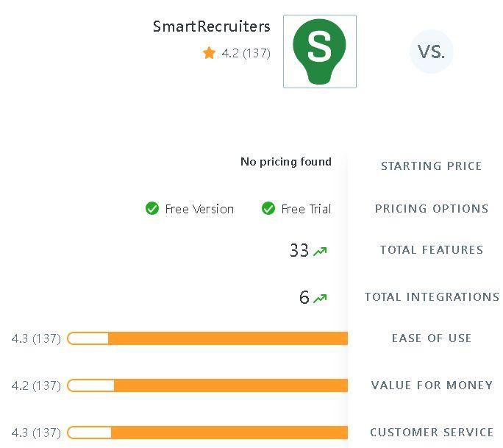503x448 pixels.
Task: Click the Starting Price row label
Action: click(x=431, y=166)
